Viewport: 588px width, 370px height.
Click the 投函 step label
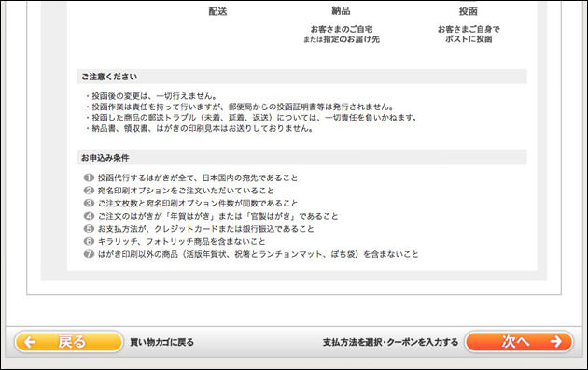click(x=469, y=11)
